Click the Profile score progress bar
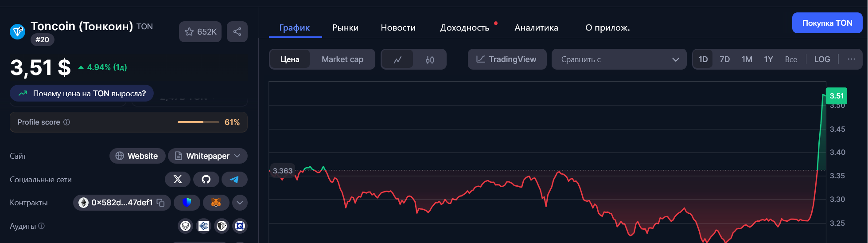Screen dimensions: 868x243 point(199,122)
